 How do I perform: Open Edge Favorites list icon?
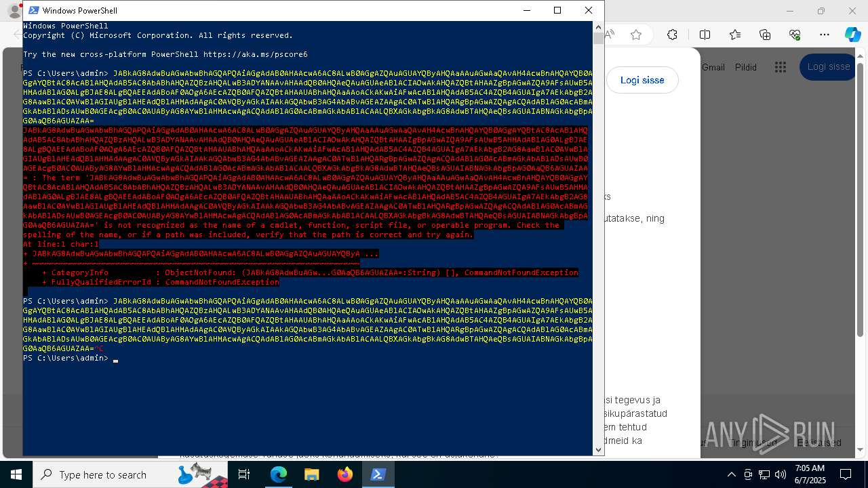(735, 35)
